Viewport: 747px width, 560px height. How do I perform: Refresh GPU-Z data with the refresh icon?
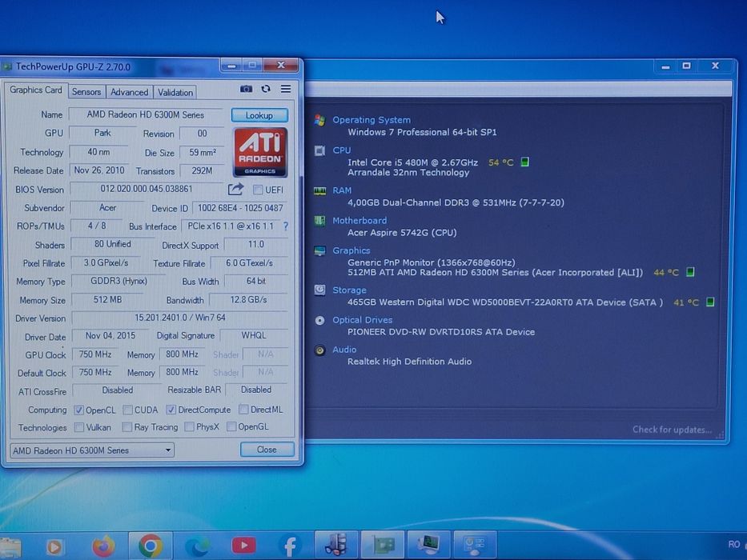coord(266,89)
